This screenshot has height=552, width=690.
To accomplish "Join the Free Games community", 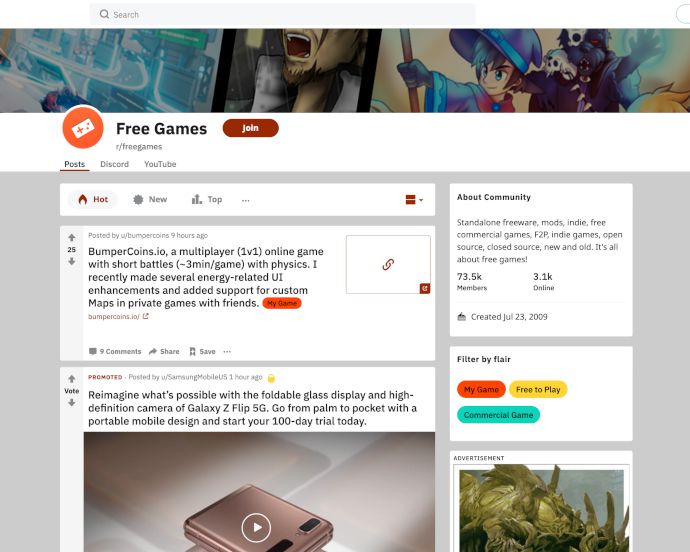I will 250,128.
